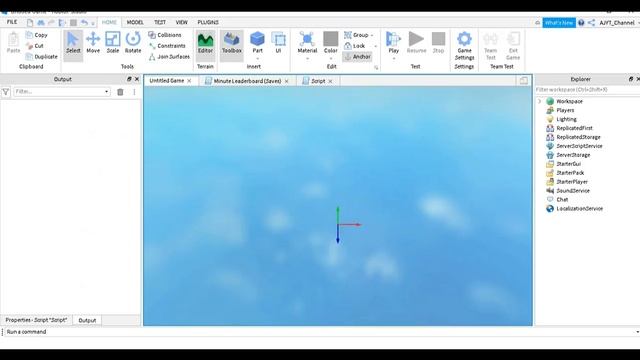
Task: Choose the Scale tool
Action: [x=113, y=42]
